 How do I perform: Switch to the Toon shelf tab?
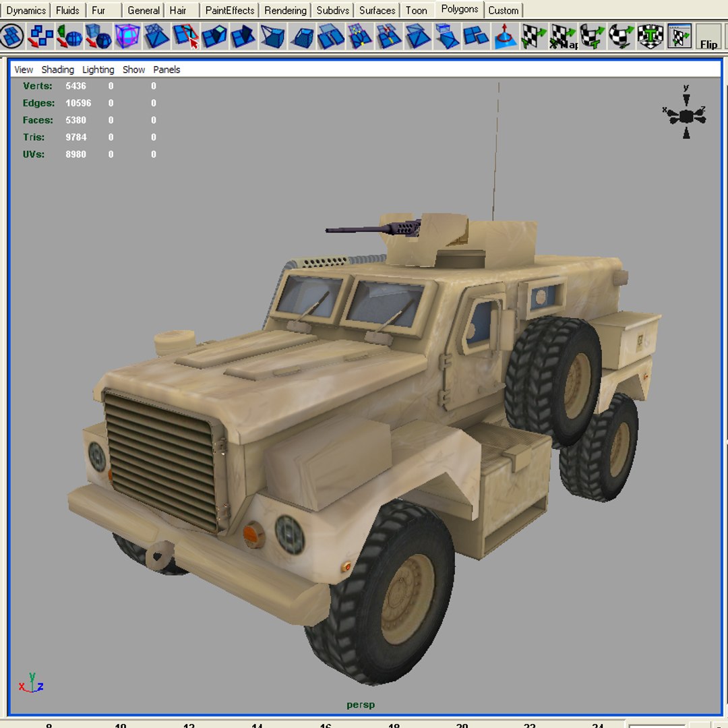(416, 10)
